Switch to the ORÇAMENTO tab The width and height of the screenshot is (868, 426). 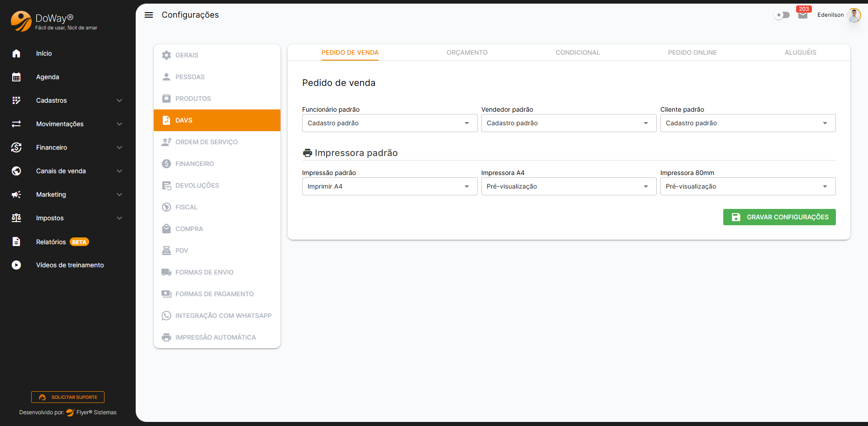coord(467,52)
